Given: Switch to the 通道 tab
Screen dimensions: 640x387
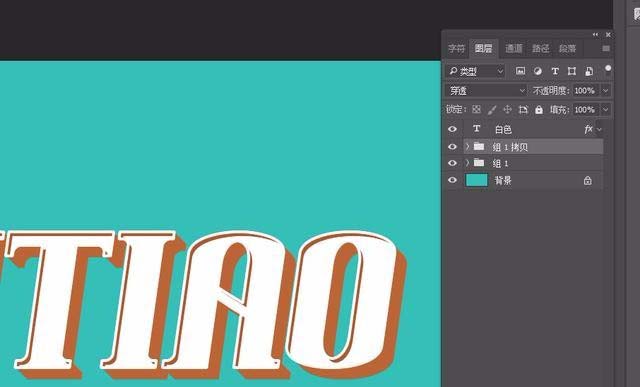Looking at the screenshot, I should click(x=513, y=49).
